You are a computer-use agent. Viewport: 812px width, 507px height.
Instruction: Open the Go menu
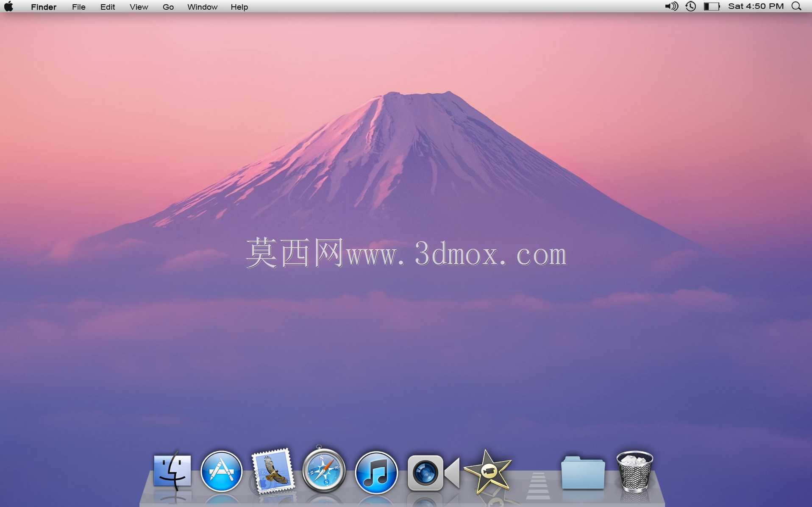(168, 7)
